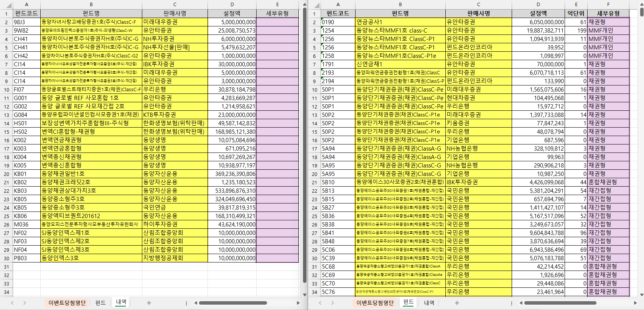
Task: Go to previous sheet tab in right window
Action: [x=320, y=303]
